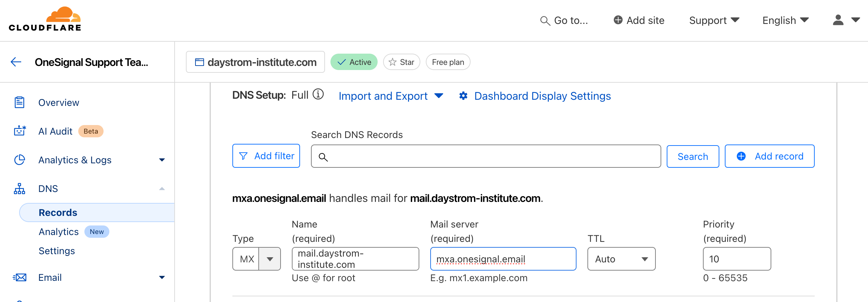Screen dimensions: 868x302
Task: Click the filter funnel icon
Action: coord(243,156)
